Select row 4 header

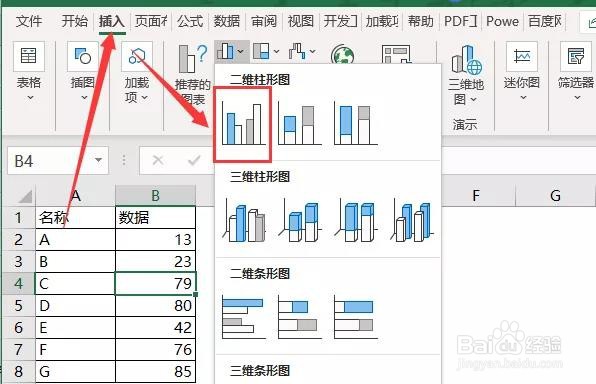click(18, 284)
